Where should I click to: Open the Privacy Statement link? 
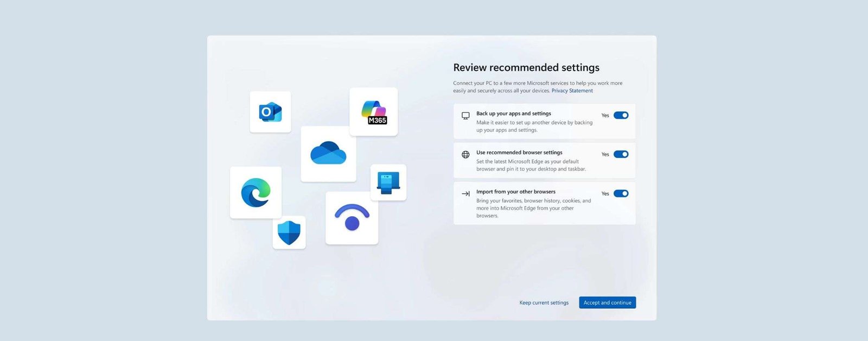point(572,91)
